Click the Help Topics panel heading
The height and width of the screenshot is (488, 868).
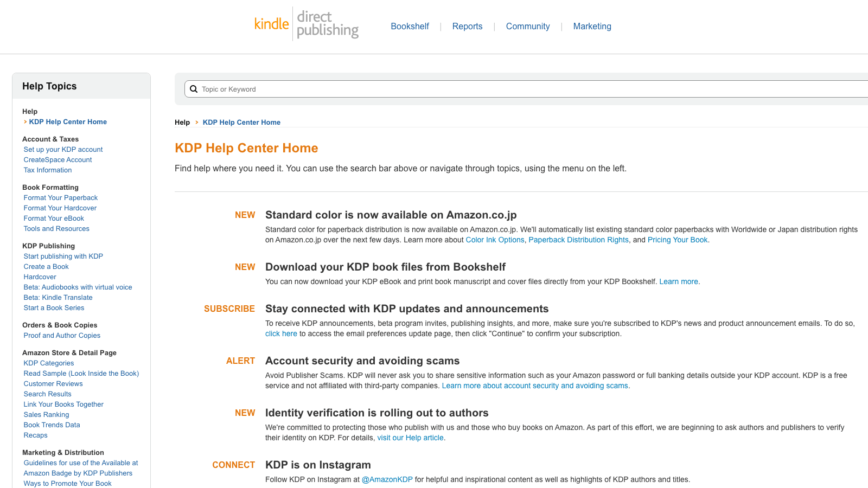pyautogui.click(x=49, y=86)
